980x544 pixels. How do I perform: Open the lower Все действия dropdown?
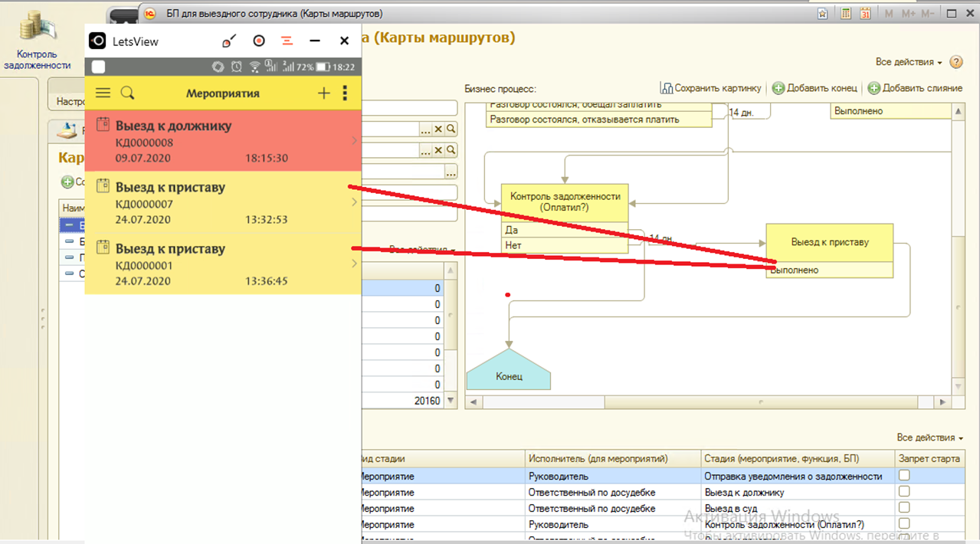pos(929,437)
